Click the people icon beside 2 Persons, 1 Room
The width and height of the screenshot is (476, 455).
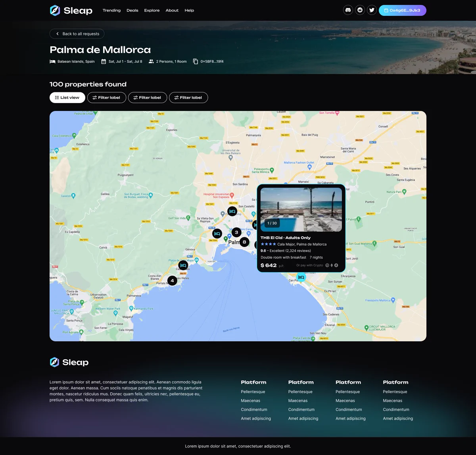(151, 61)
